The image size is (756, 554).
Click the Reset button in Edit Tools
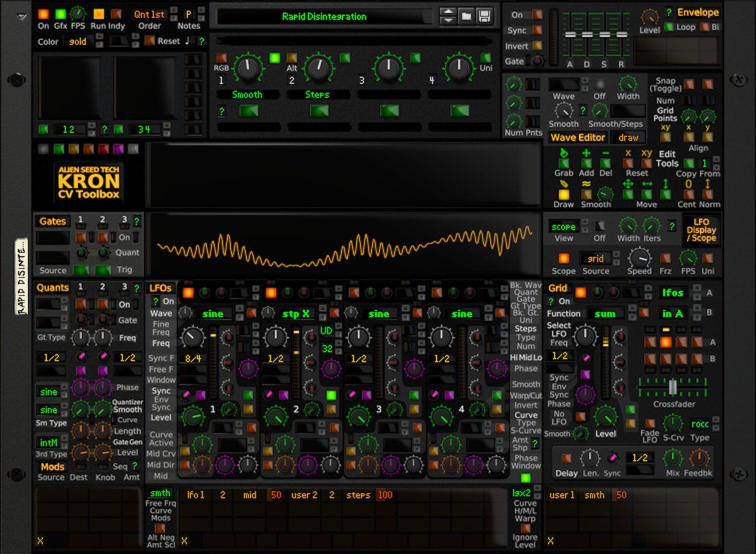click(628, 162)
